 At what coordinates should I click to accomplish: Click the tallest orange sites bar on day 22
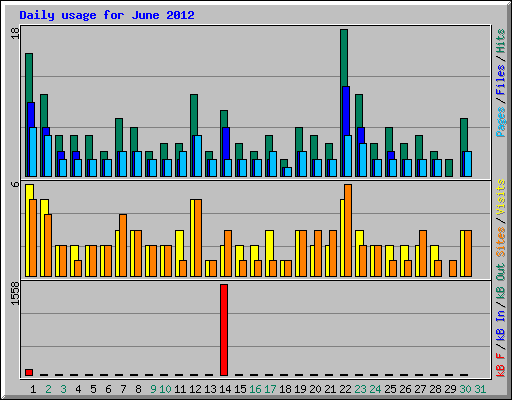click(348, 230)
